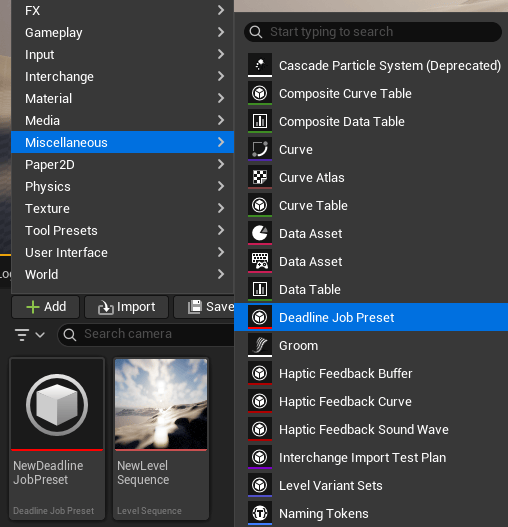Viewport: 508px width, 527px height.
Task: Focus the Start typing to search field
Action: pyautogui.click(x=373, y=32)
